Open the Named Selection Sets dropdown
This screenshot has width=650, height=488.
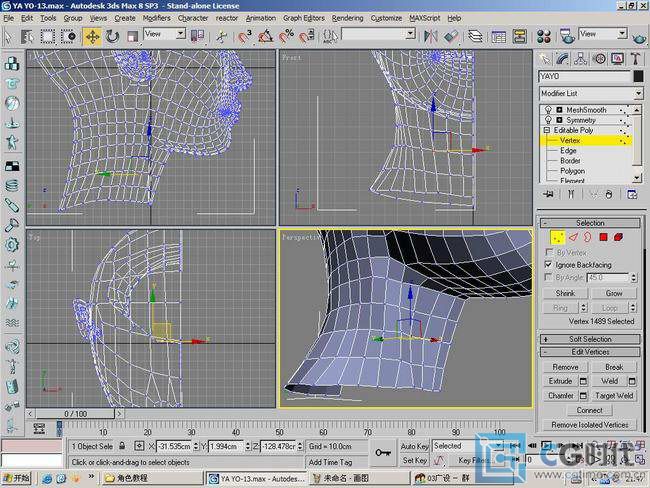378,34
